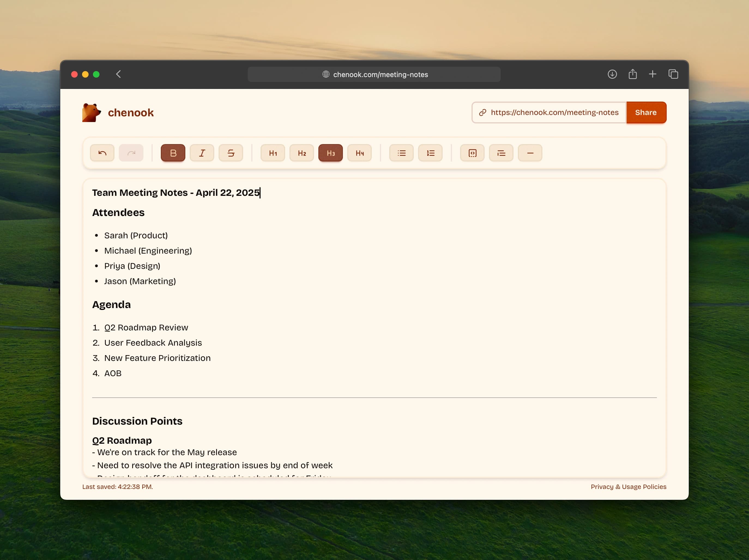Insert a numbered list

430,153
